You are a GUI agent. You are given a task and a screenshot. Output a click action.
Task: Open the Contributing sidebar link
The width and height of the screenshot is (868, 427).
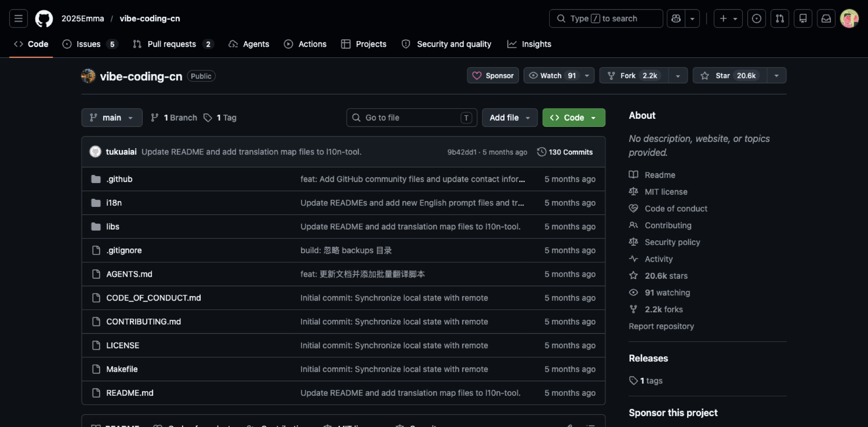point(660,225)
